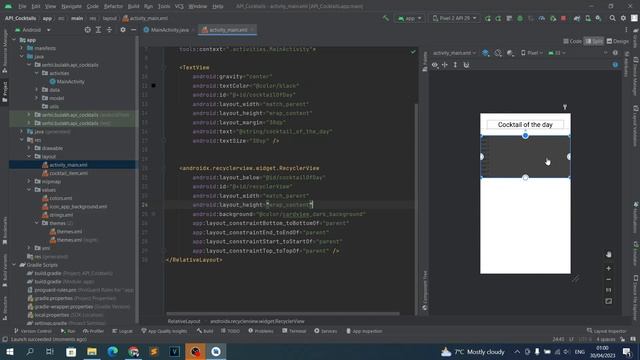Click Sync Project with Gradle Files icon
Screen dimensions: 640x360
click(577, 18)
